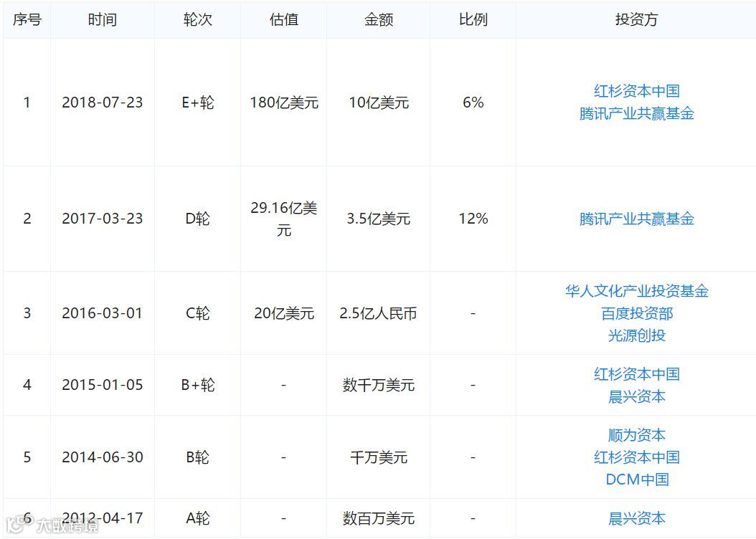Select the date 2012-04-17

point(103,518)
